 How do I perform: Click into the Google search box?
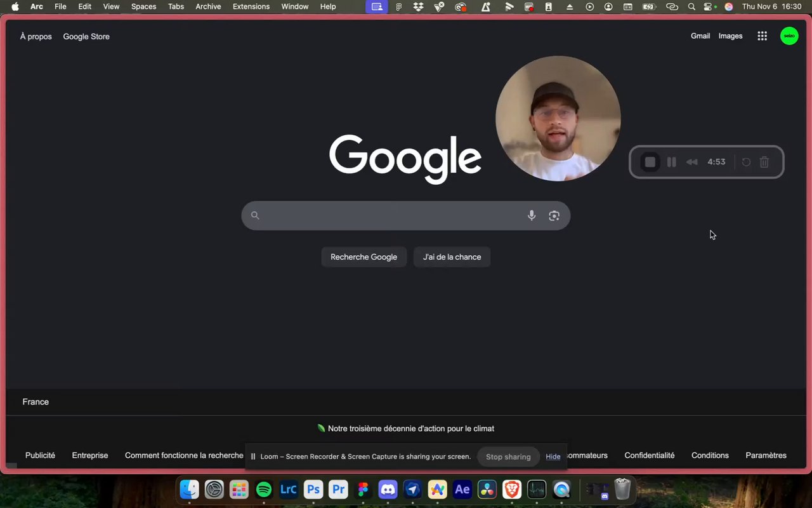406,216
